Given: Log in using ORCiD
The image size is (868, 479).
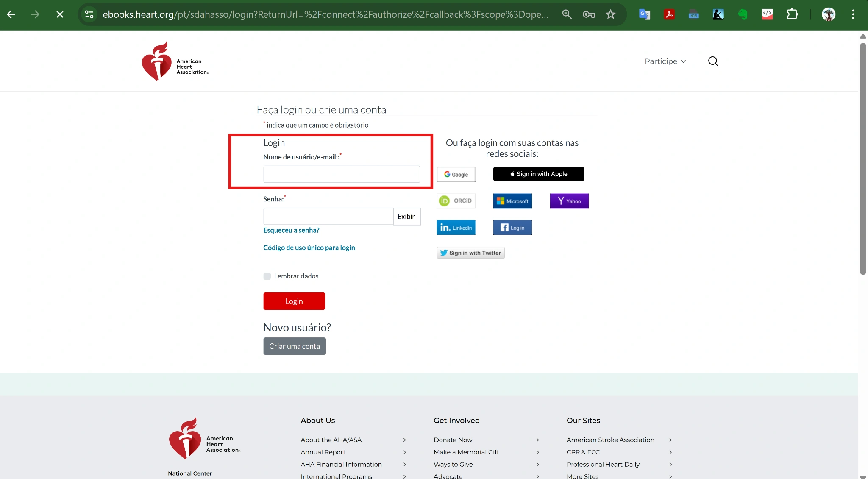Looking at the screenshot, I should pyautogui.click(x=456, y=201).
